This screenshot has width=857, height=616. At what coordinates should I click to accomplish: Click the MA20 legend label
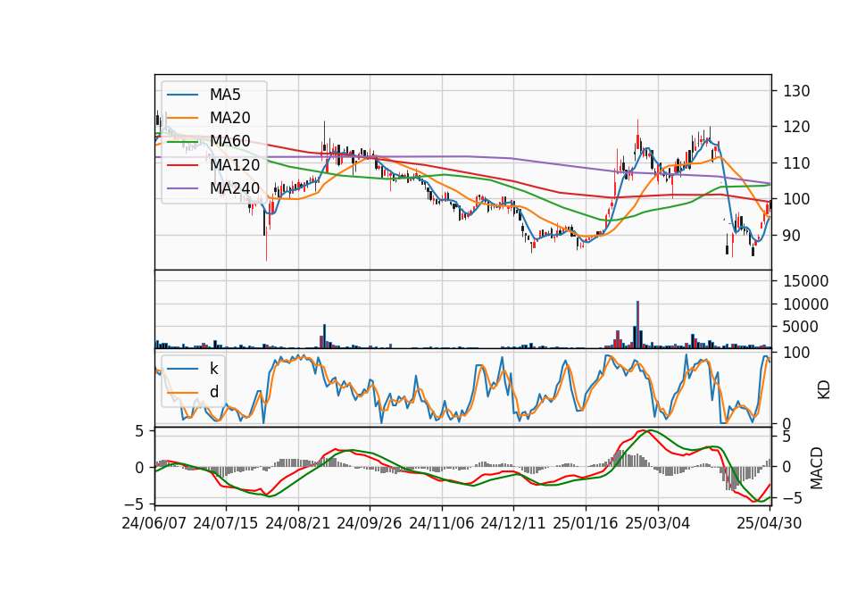coord(229,118)
